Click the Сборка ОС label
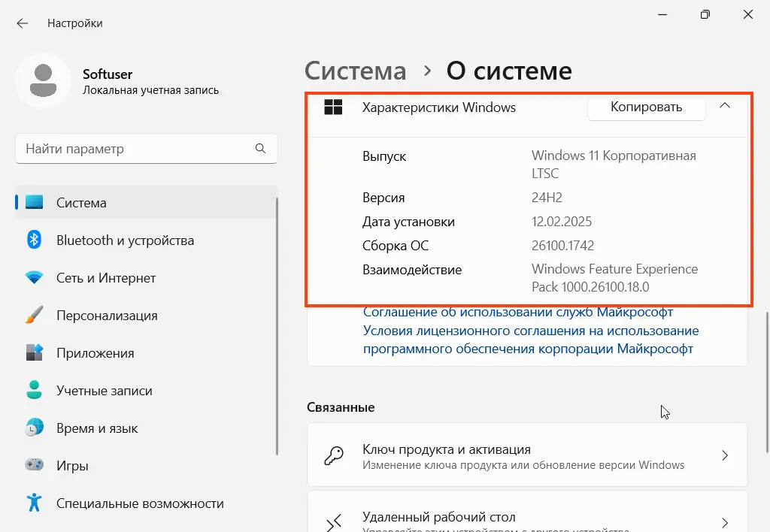The height and width of the screenshot is (532, 770). pos(396,246)
